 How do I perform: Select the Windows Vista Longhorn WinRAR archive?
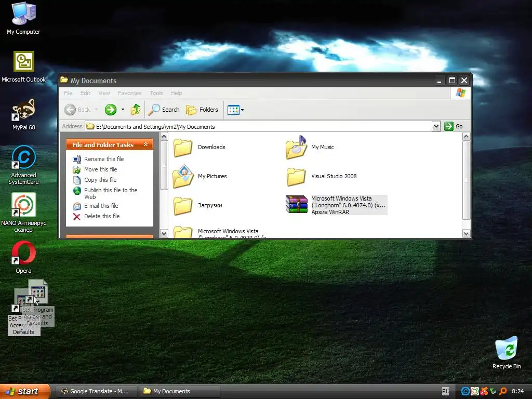(x=336, y=205)
